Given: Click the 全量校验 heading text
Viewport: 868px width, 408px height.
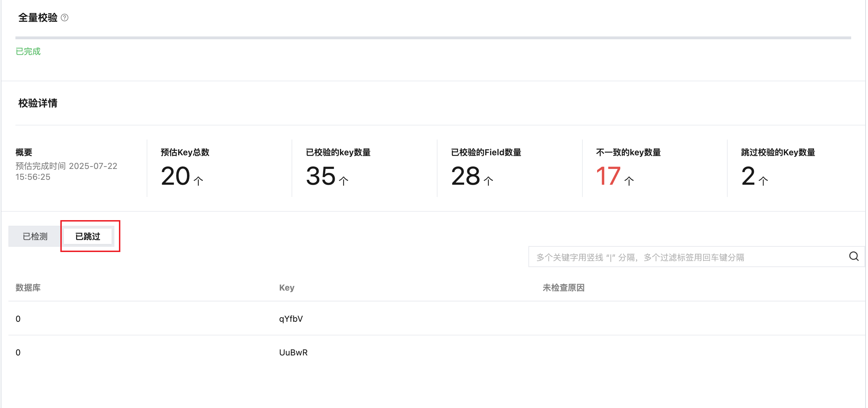Looking at the screenshot, I should pyautogui.click(x=38, y=18).
